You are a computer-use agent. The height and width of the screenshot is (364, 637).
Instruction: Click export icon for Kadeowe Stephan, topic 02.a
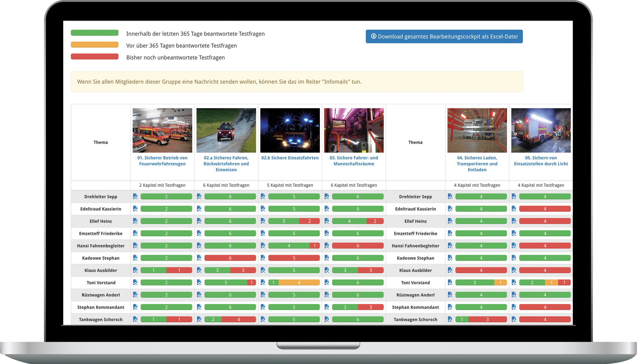coord(199,258)
